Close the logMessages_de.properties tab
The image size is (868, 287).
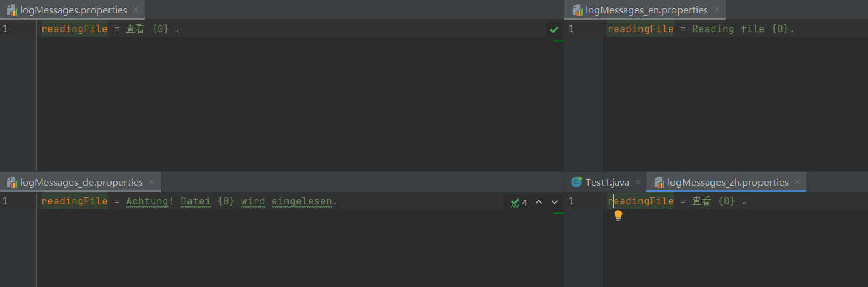pos(152,182)
